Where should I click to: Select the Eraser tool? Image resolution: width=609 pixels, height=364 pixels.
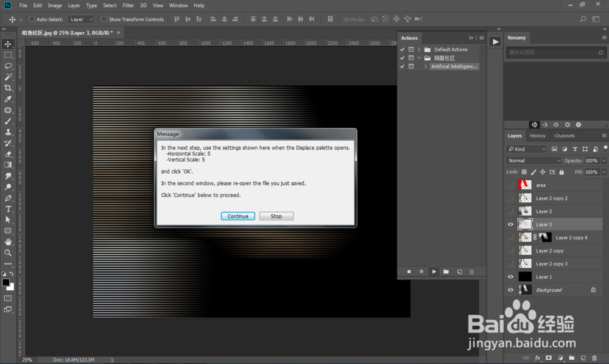(x=8, y=154)
